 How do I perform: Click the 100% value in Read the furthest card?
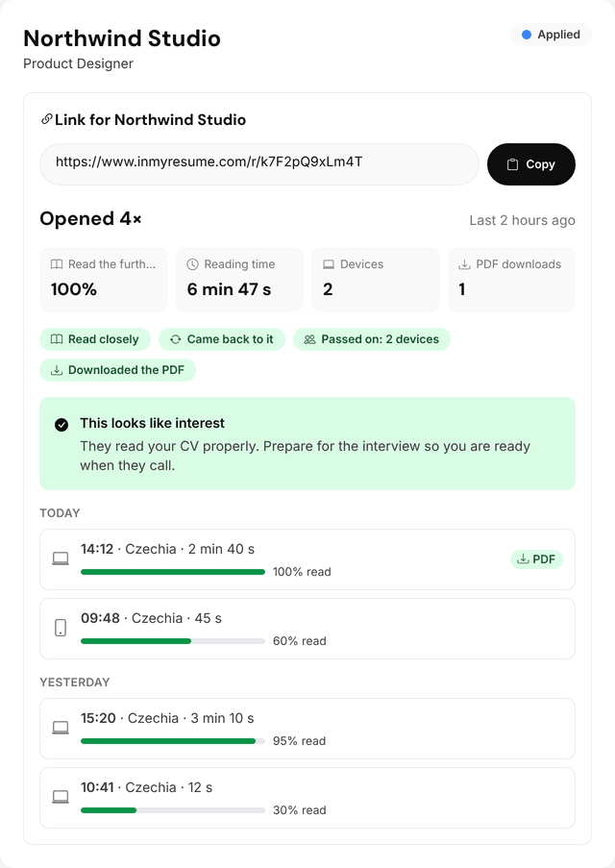pyautogui.click(x=74, y=289)
